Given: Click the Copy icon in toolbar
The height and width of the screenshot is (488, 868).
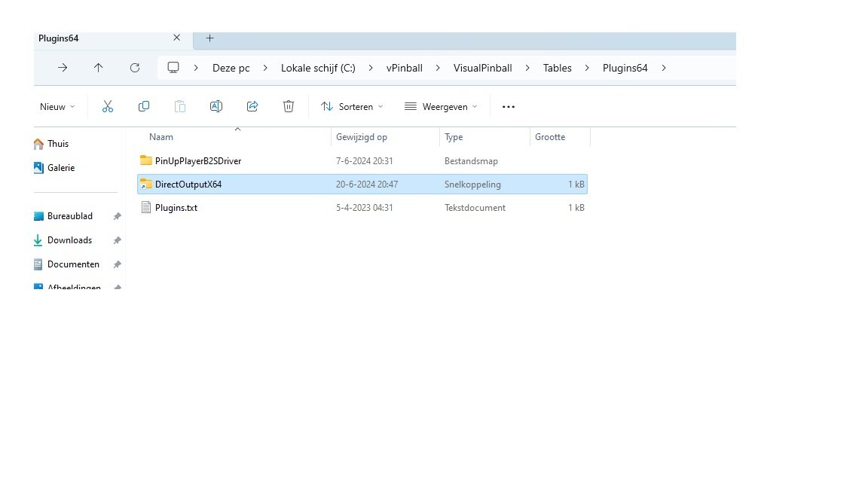Looking at the screenshot, I should pos(144,107).
